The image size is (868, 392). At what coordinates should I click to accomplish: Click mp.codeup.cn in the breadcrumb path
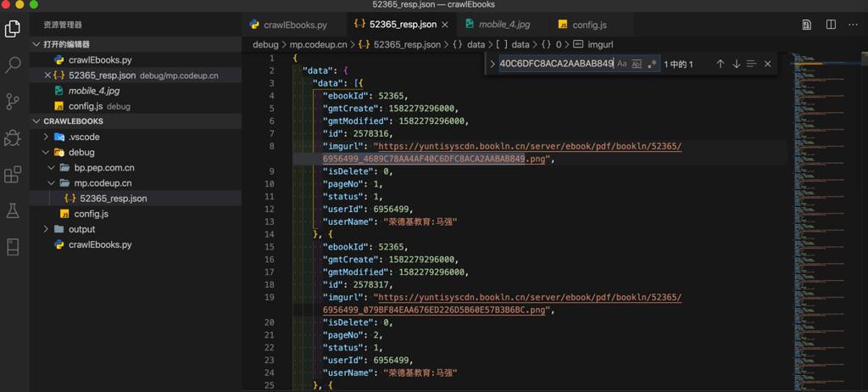click(x=319, y=44)
